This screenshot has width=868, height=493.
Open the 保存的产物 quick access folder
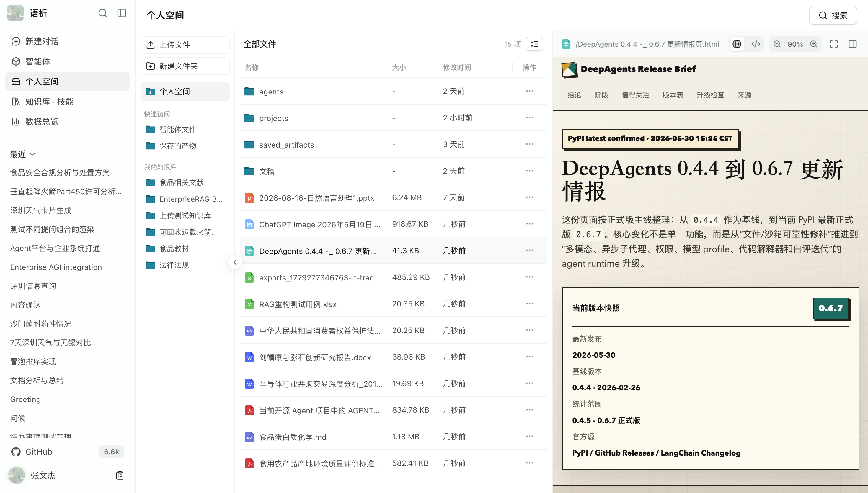185,146
